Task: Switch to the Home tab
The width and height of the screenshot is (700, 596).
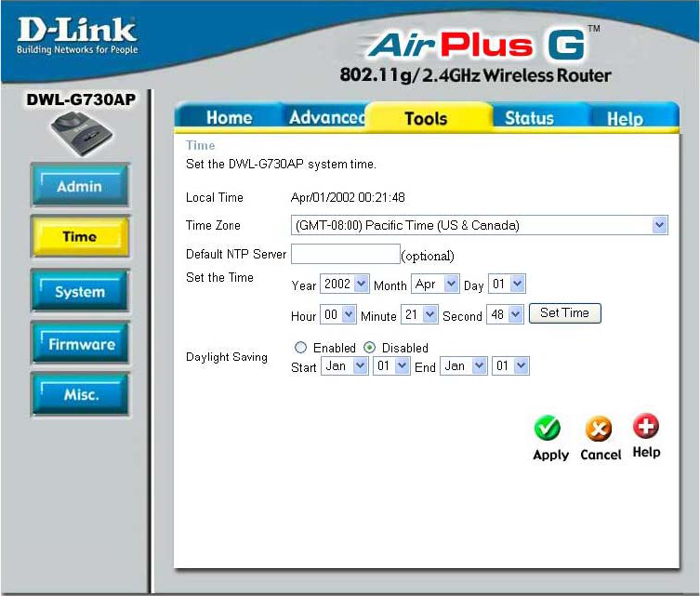Action: point(229,118)
